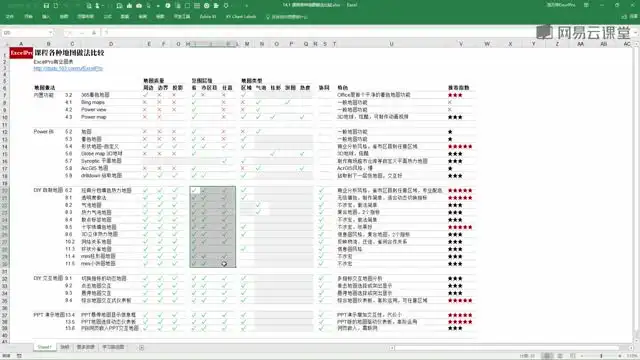This screenshot has height=360, width=640.
Task: Click the camera icon in the quick access toolbar
Action: pos(139,6)
